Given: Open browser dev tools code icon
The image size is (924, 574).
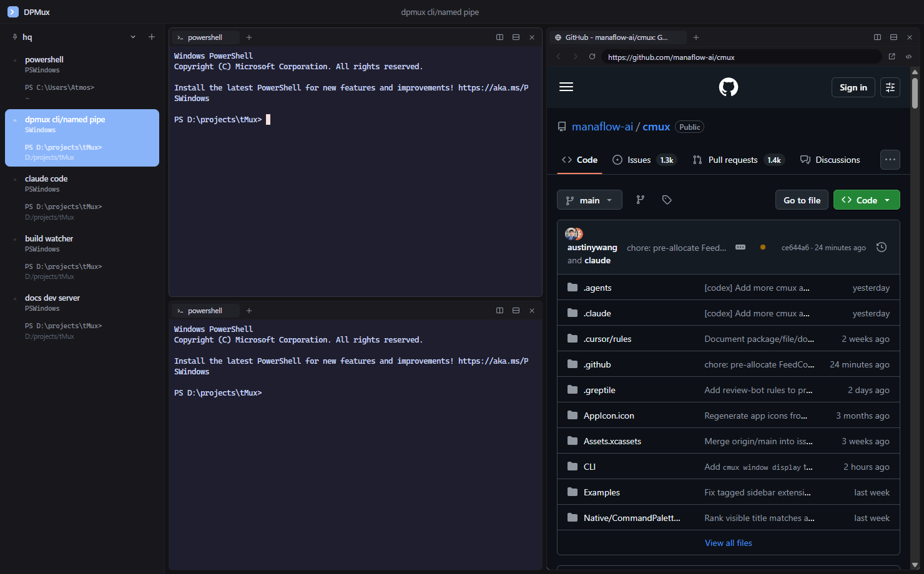Looking at the screenshot, I should pyautogui.click(x=908, y=57).
